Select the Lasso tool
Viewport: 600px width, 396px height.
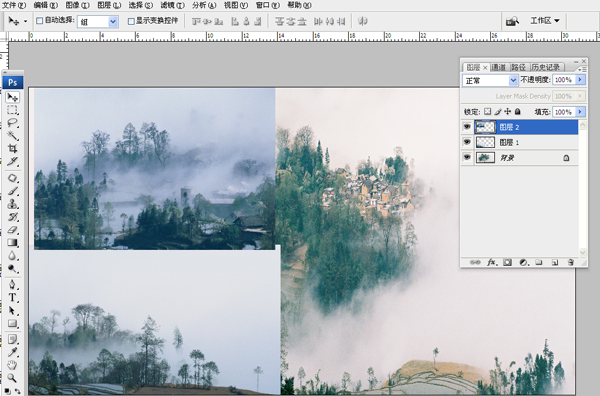(12, 123)
